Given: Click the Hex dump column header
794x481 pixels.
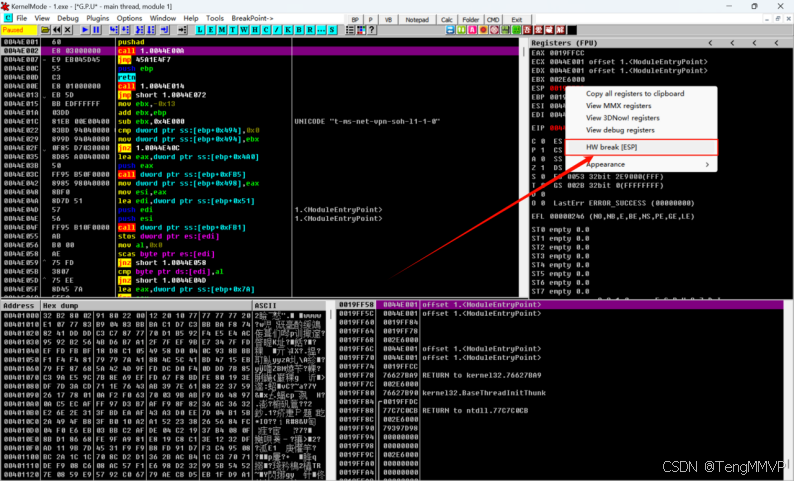Looking at the screenshot, I should (147, 306).
